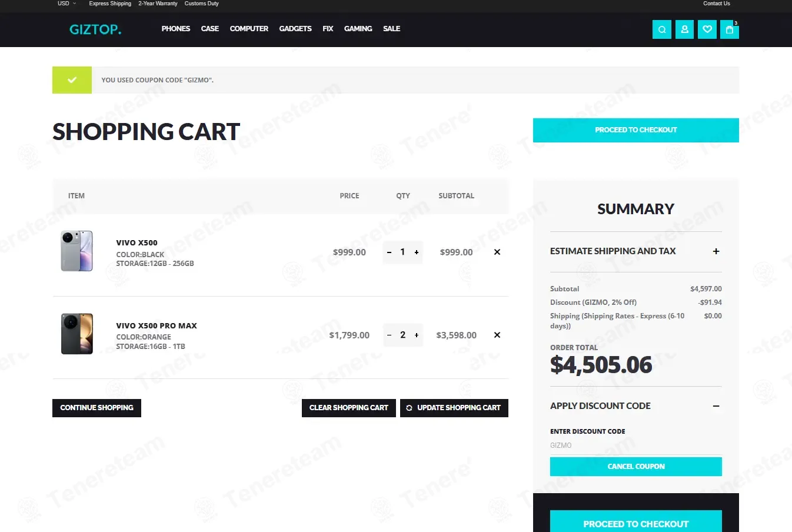Collapse the Apply Discount Code section
This screenshot has height=532, width=792.
pos(716,406)
